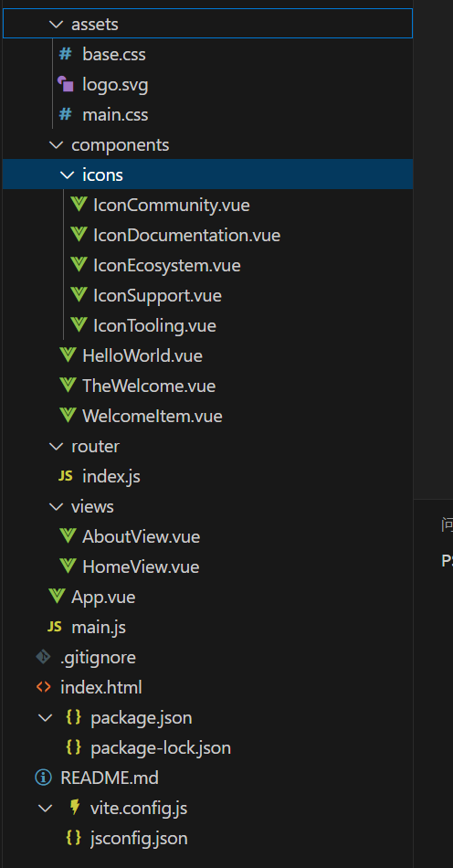Open IconCommunity.vue
Screen dimensions: 453x868
click(x=172, y=206)
